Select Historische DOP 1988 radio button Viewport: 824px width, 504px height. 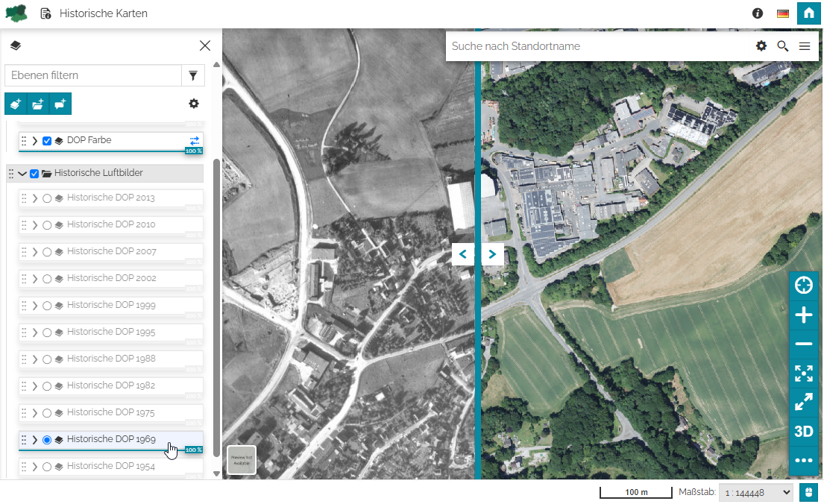[x=47, y=359]
